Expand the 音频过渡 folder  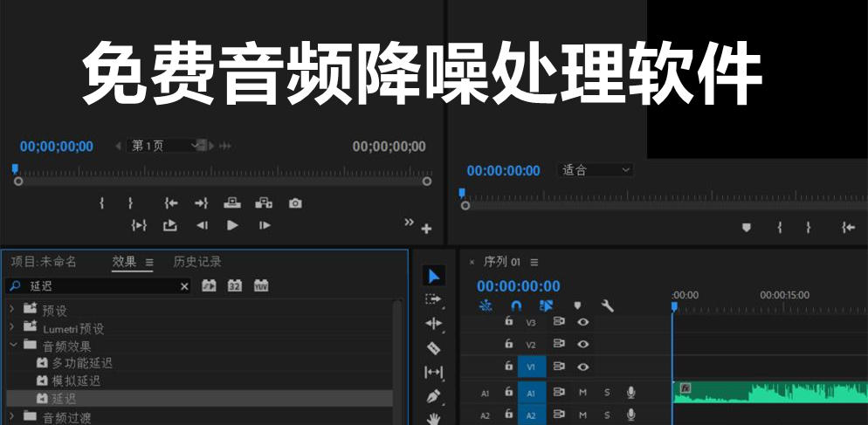click(x=11, y=415)
